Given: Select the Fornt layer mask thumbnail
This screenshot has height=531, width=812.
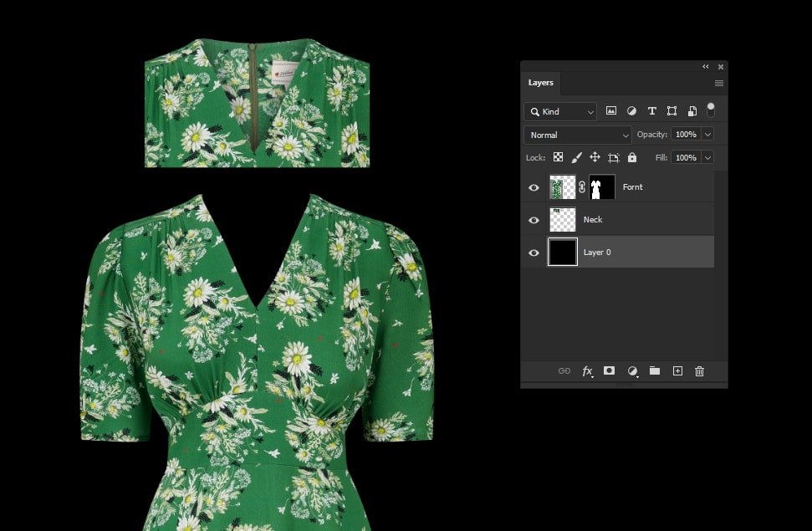Looking at the screenshot, I should click(x=601, y=187).
